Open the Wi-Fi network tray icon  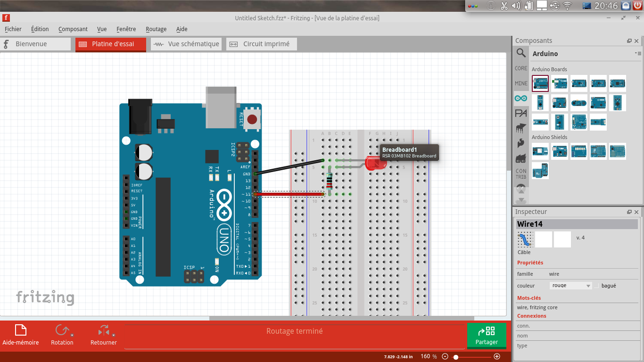tap(568, 6)
